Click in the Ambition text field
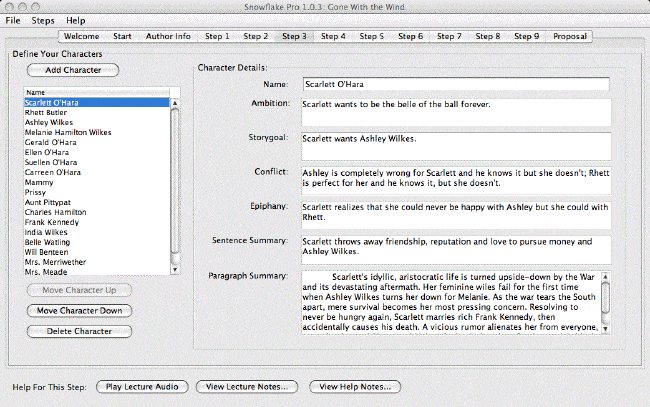Viewport: 650px width, 407px height. click(456, 112)
